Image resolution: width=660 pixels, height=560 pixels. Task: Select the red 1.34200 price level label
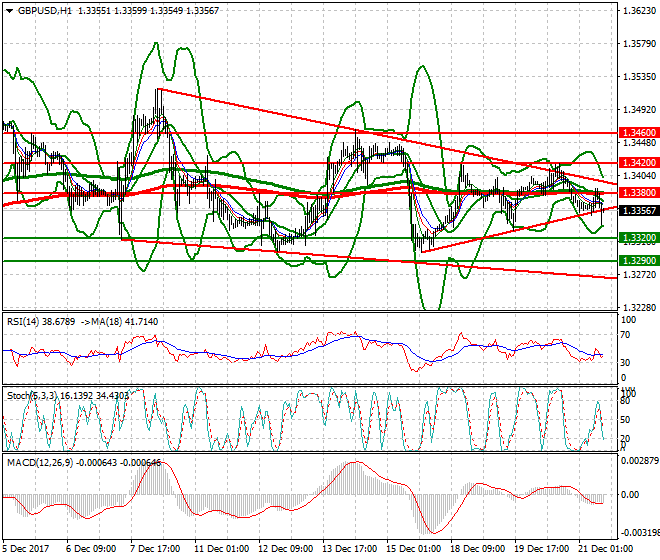pyautogui.click(x=639, y=163)
